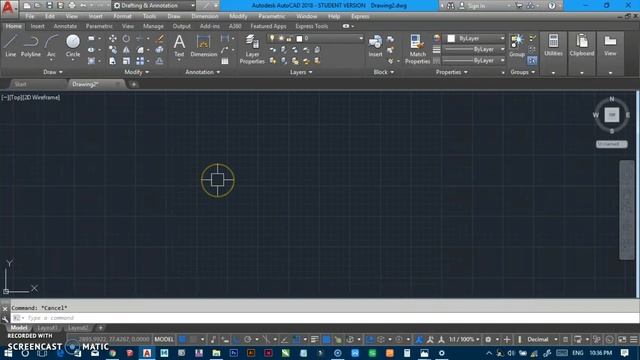
Task: Toggle the layer freeze sun icon
Action: [x=281, y=38]
